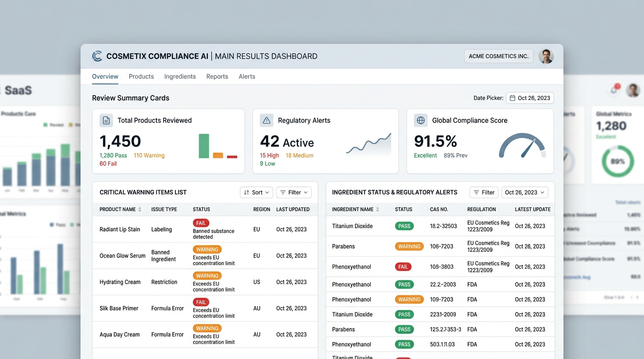
Task: Click the alert triangle icon on Regulatory Alerts card
Action: point(267,120)
